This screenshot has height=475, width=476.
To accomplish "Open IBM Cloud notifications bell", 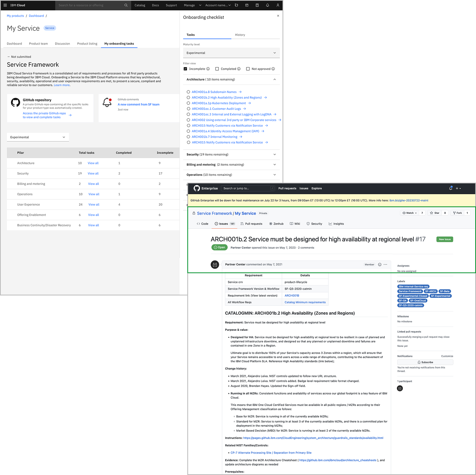I will (x=267, y=5).
